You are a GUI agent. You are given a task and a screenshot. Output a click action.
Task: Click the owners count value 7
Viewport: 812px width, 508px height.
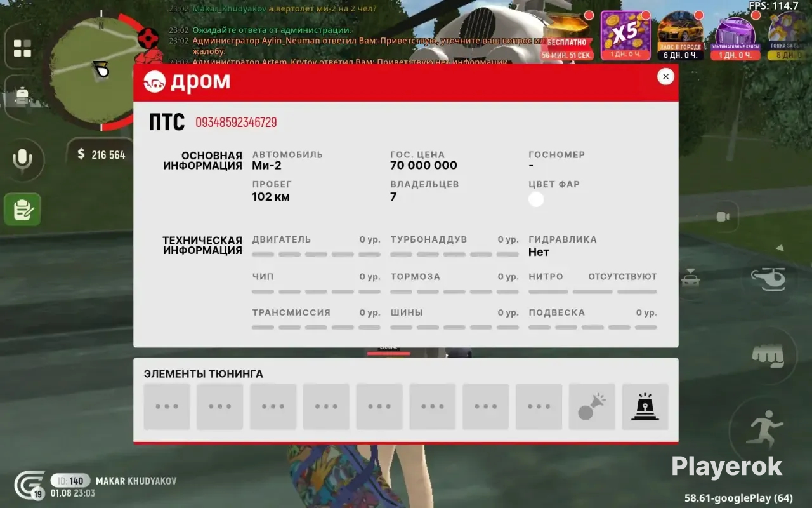[393, 197]
